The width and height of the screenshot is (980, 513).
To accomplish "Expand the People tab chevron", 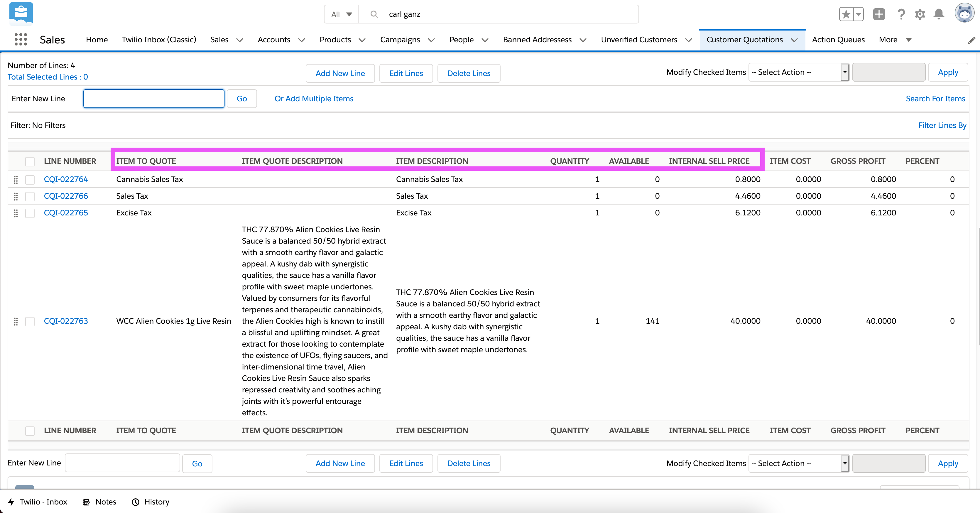I will (485, 40).
